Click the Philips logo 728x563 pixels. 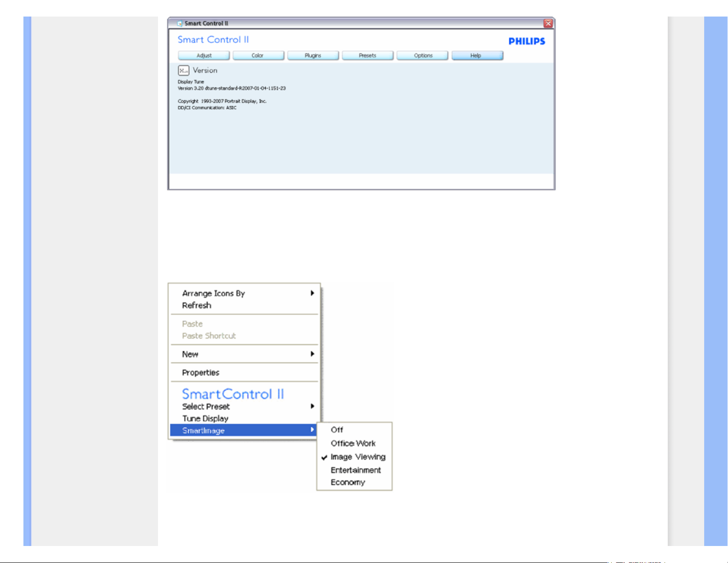pos(527,41)
